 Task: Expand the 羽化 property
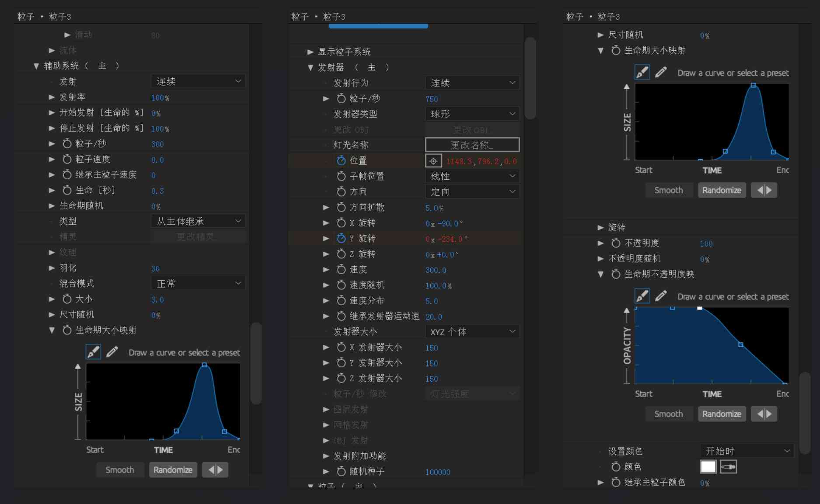52,268
